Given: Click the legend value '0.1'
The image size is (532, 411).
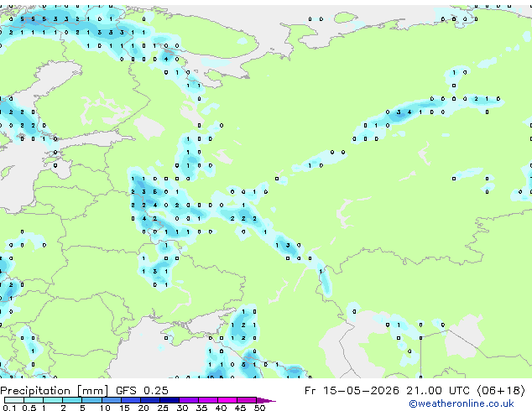Looking at the screenshot, I should 10,408.
